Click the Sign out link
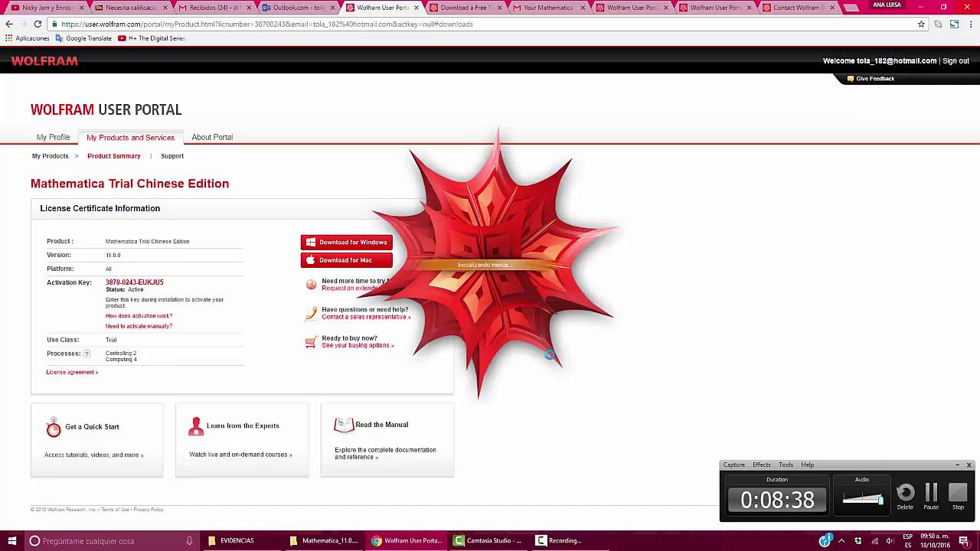This screenshot has width=980, height=551. click(x=955, y=61)
